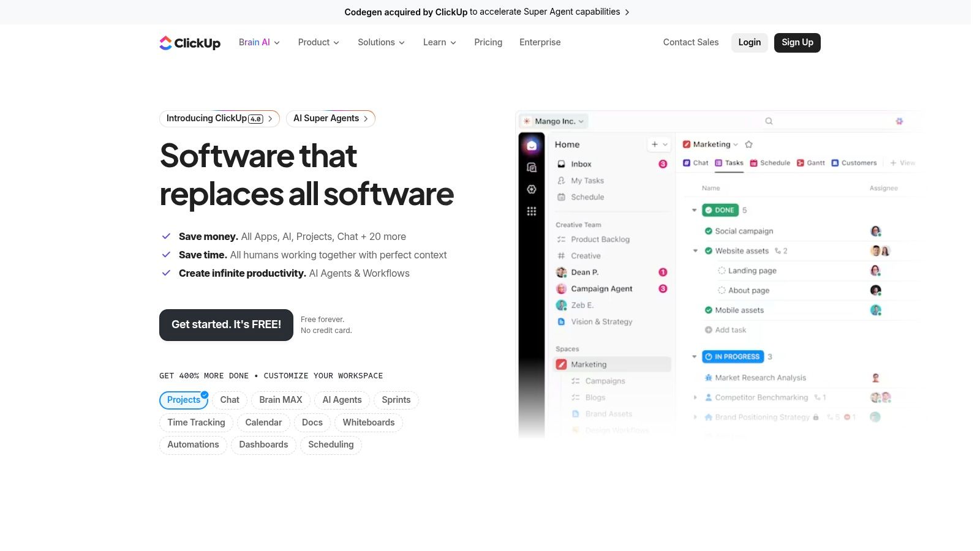
Task: Click the Get started. It's FREE! button
Action: click(x=226, y=324)
